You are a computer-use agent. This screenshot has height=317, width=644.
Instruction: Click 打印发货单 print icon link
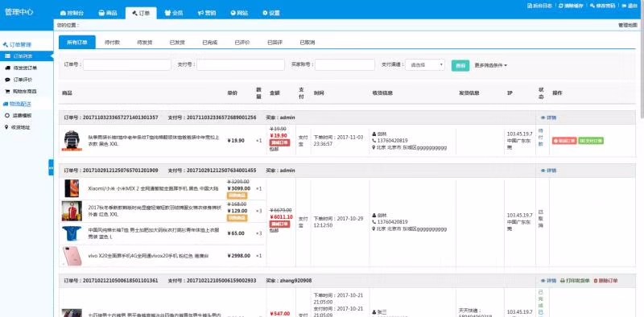575,281
